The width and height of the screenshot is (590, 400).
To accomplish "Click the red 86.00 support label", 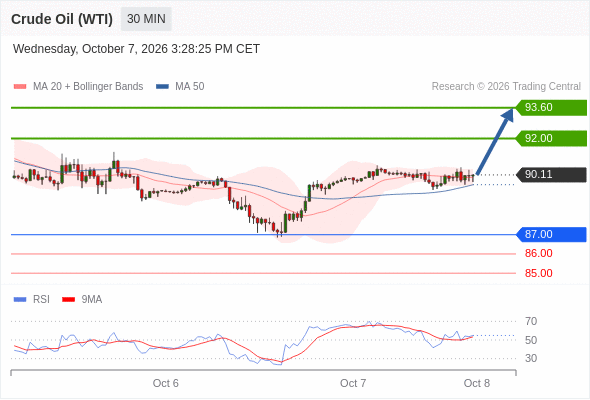I will click(x=539, y=253).
